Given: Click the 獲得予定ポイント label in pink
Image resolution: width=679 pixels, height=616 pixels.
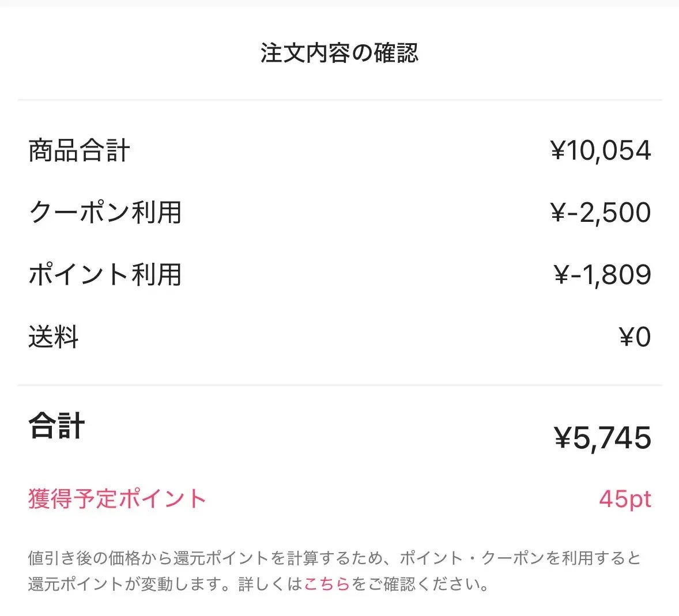Looking at the screenshot, I should pos(116,499).
